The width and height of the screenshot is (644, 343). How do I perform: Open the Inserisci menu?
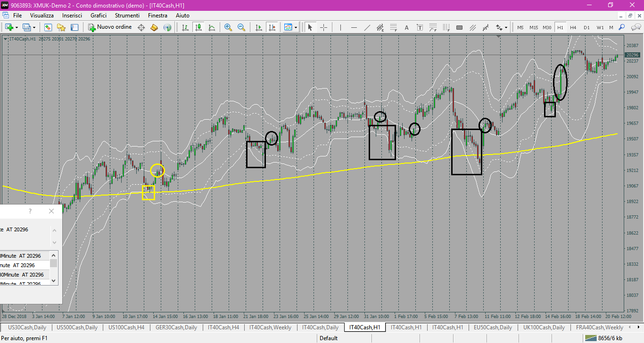(x=72, y=16)
